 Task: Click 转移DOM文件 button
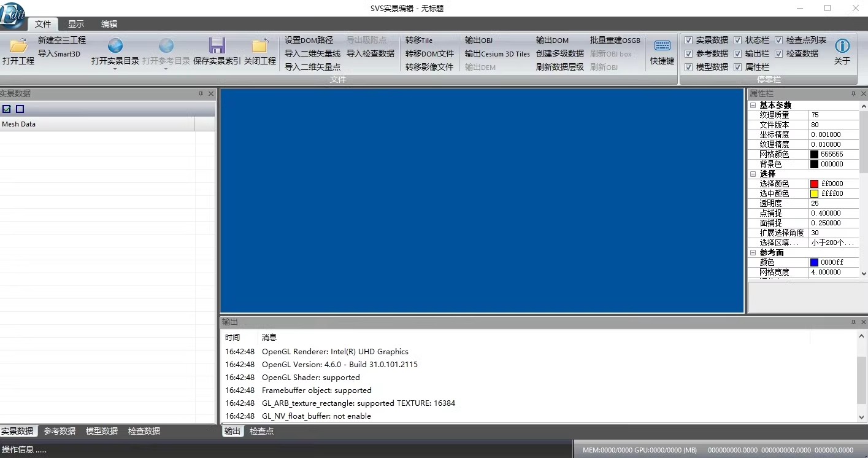click(x=430, y=53)
